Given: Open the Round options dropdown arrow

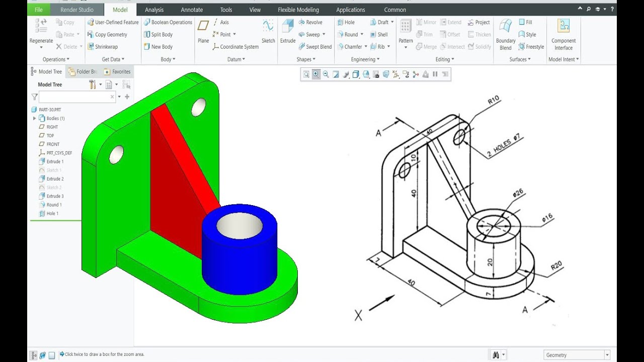Looking at the screenshot, I should coord(362,35).
